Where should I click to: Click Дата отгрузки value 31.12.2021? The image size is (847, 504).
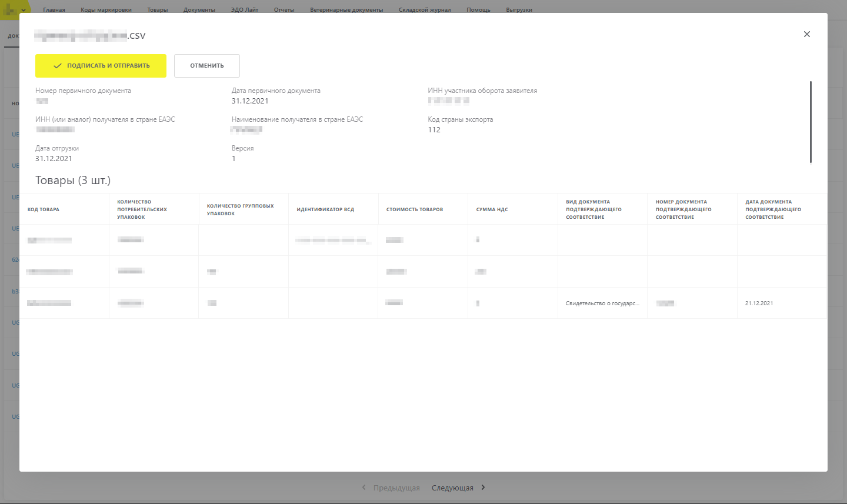pyautogui.click(x=54, y=159)
